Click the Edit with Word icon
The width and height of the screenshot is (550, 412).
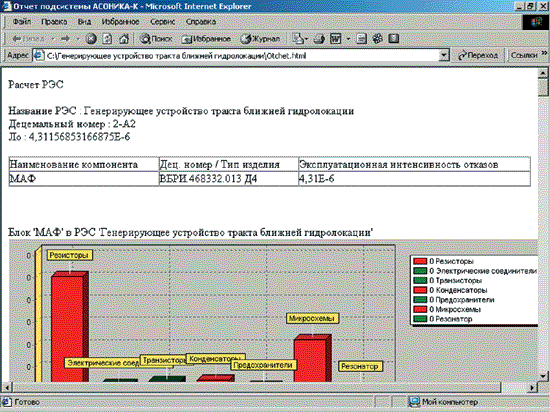pyautogui.click(x=336, y=39)
